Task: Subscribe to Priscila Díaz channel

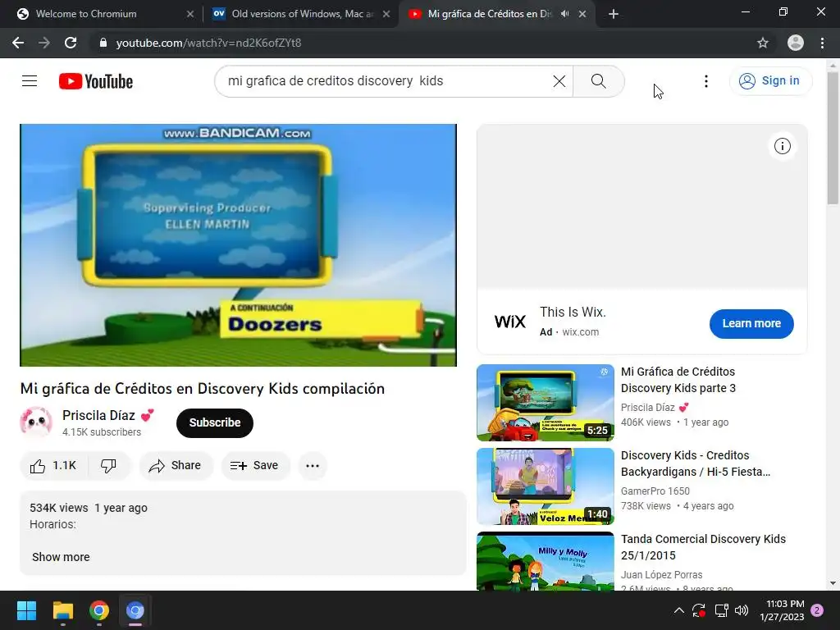Action: pyautogui.click(x=214, y=422)
